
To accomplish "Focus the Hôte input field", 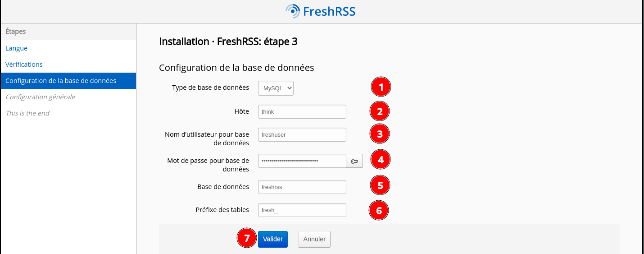I will click(x=302, y=111).
